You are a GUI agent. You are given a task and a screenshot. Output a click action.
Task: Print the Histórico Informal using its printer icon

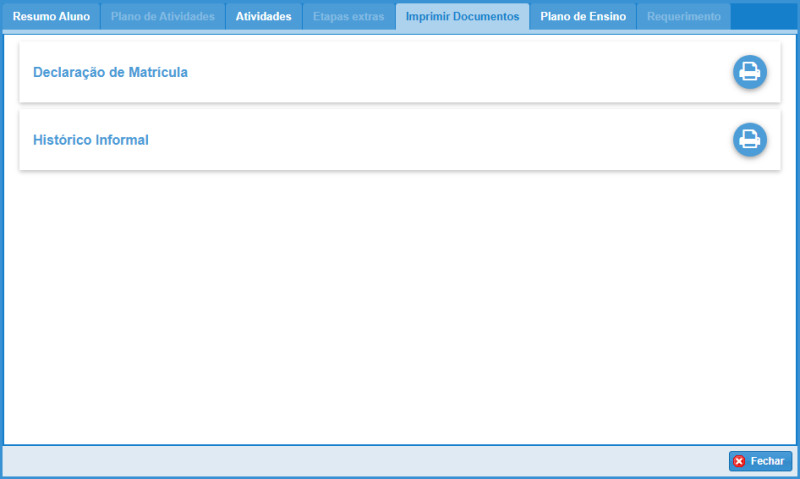(x=749, y=140)
